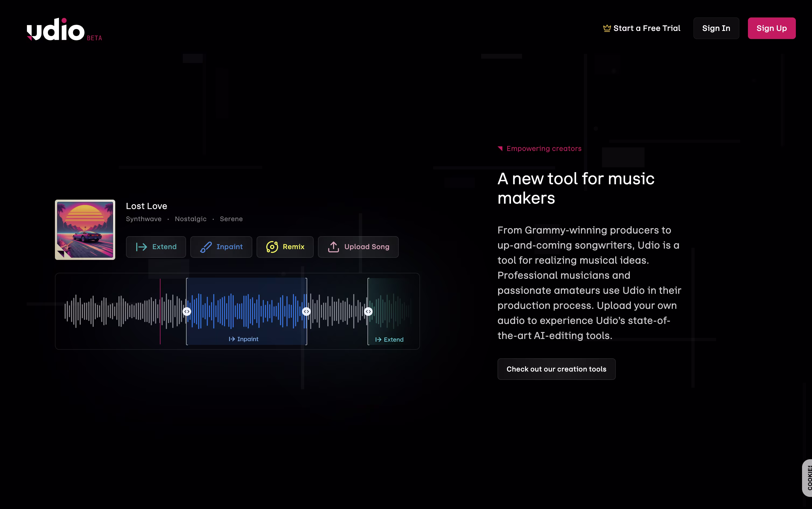The height and width of the screenshot is (509, 812).
Task: Click the Check out our creation tools button
Action: [556, 369]
